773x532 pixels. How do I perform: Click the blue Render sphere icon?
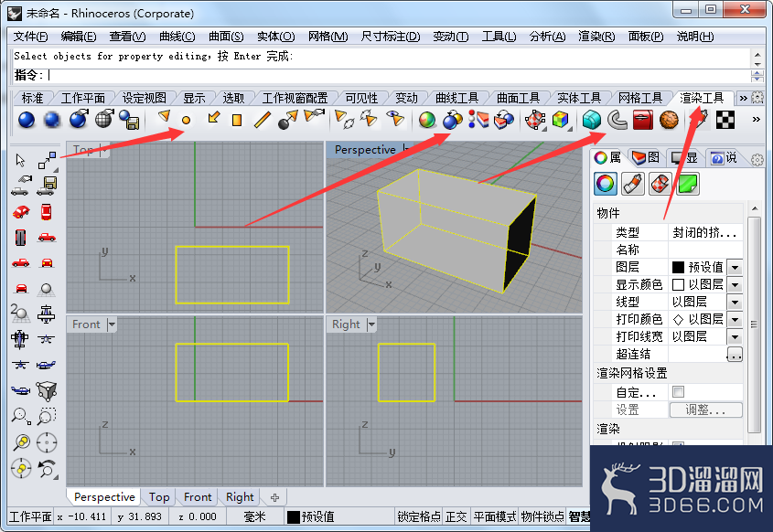tap(27, 120)
